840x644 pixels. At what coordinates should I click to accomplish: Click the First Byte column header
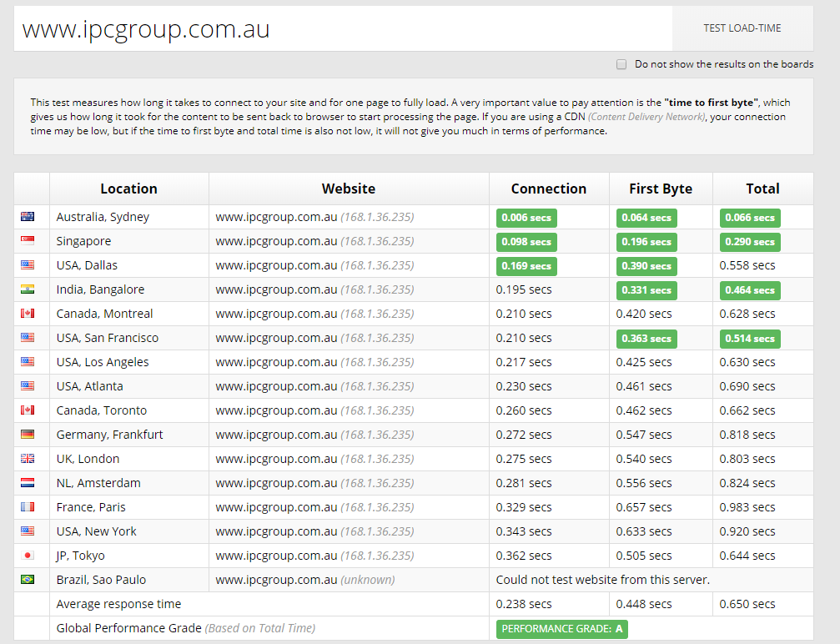point(661,189)
